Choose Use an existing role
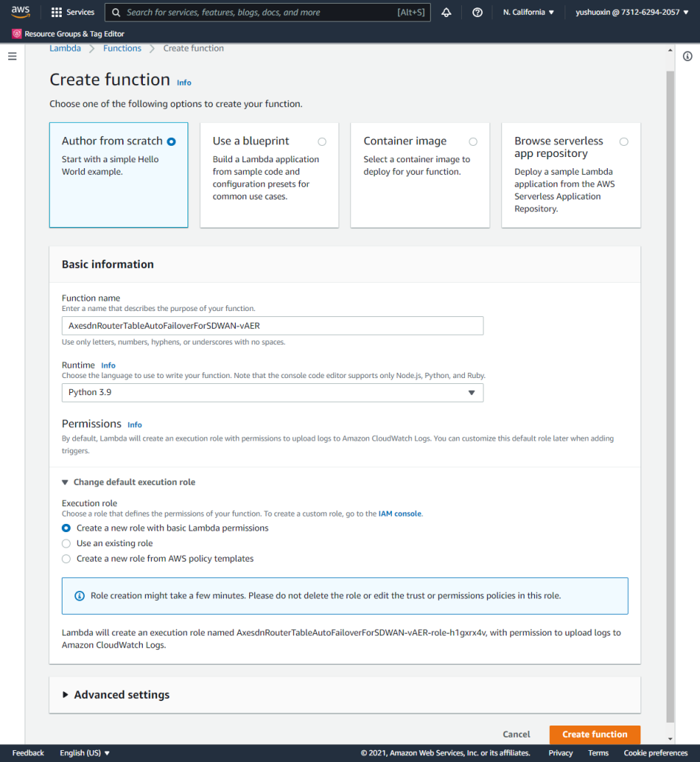Screen dimensions: 700x762 point(66,543)
